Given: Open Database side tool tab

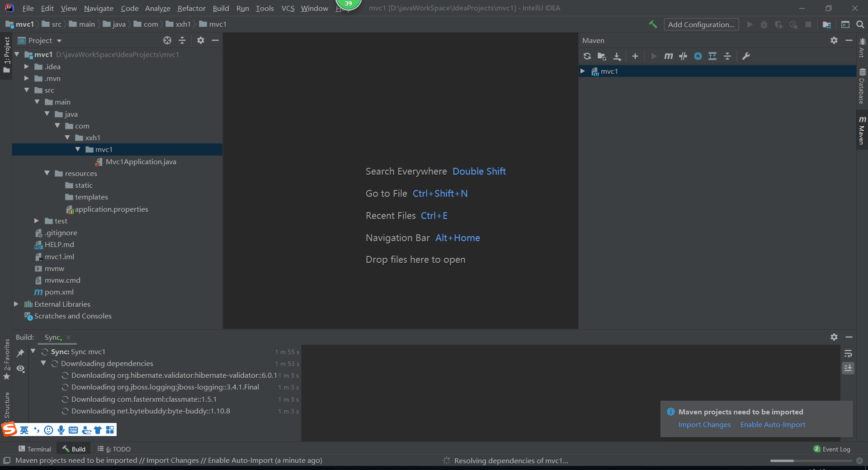Looking at the screenshot, I should point(862,86).
